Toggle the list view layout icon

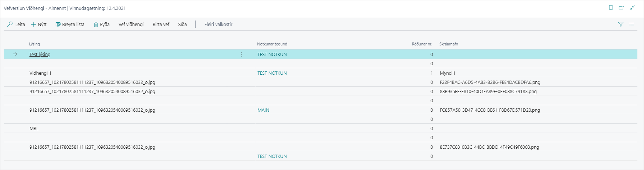tap(632, 25)
